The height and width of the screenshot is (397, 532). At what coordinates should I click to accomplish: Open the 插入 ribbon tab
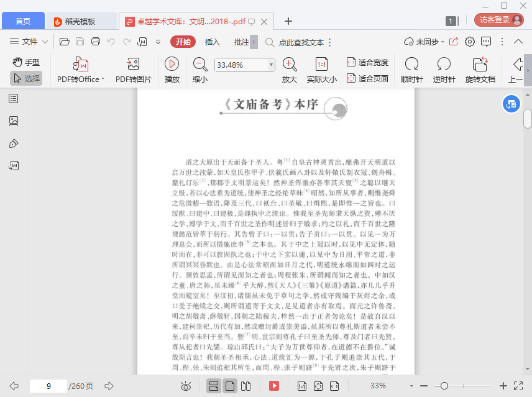click(213, 42)
